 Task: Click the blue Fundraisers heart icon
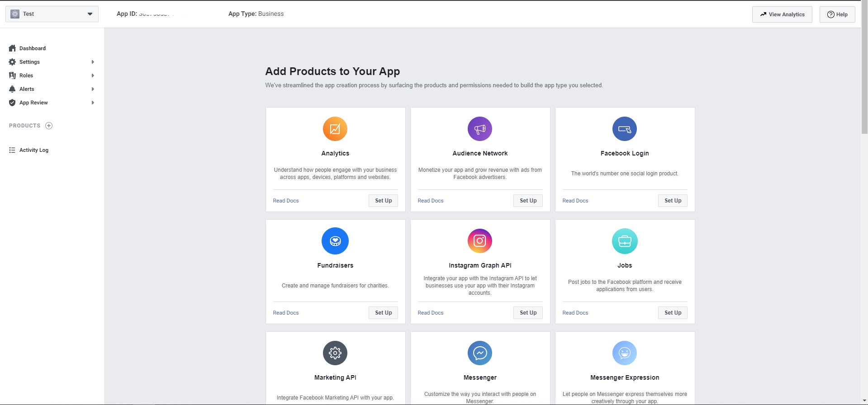(x=335, y=241)
